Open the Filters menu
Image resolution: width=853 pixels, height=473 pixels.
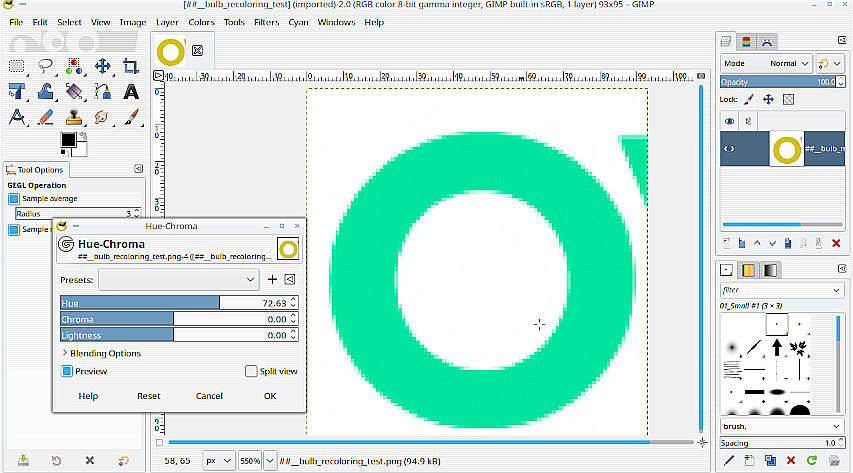click(x=266, y=22)
